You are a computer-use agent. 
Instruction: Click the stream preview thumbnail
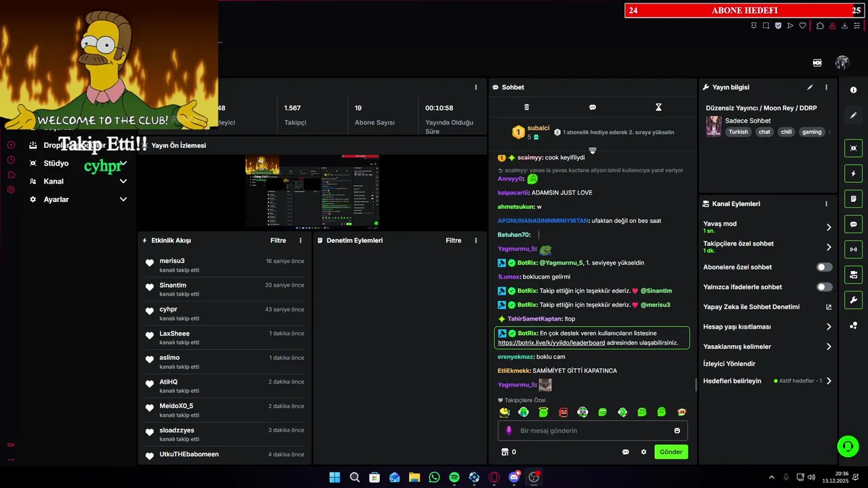coord(312,192)
